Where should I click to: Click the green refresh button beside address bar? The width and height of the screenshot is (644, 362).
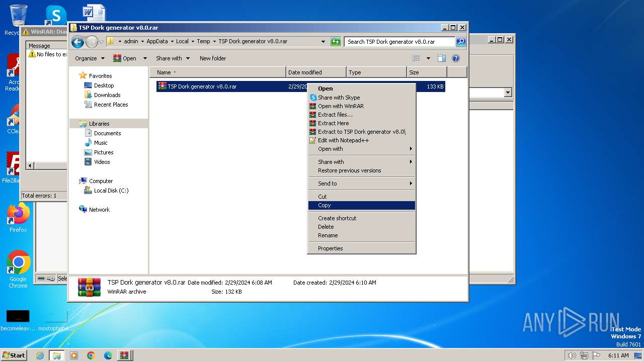(336, 42)
